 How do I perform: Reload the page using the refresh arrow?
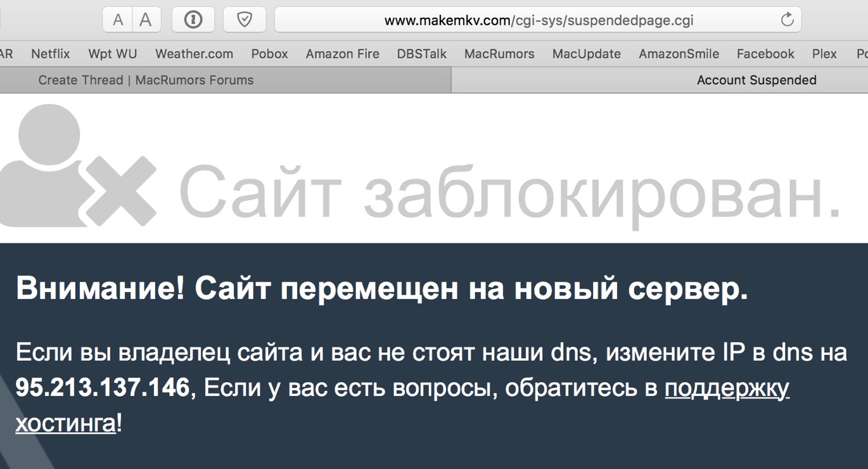[x=788, y=20]
